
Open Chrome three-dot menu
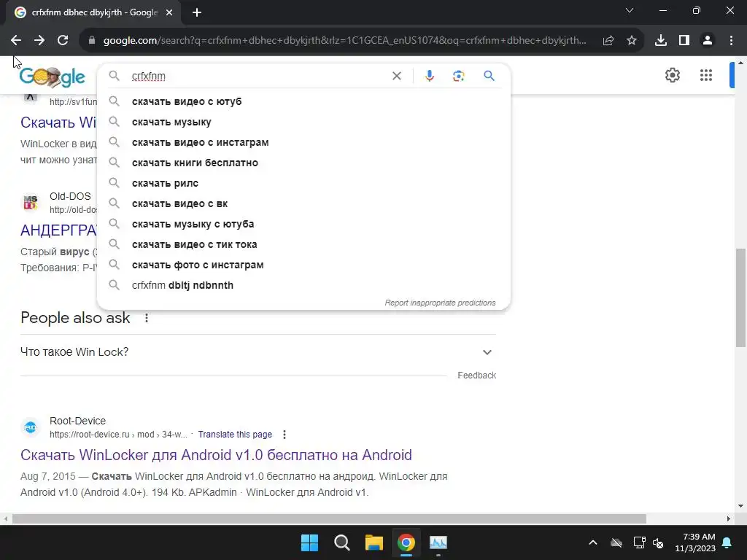click(731, 41)
